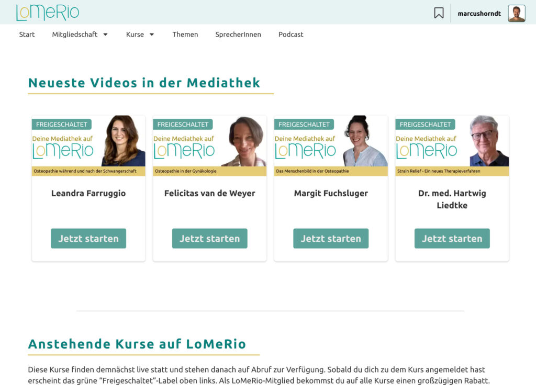Start Leandra Farruggio's video with Jetzt starten
The width and height of the screenshot is (536, 392).
click(x=88, y=239)
